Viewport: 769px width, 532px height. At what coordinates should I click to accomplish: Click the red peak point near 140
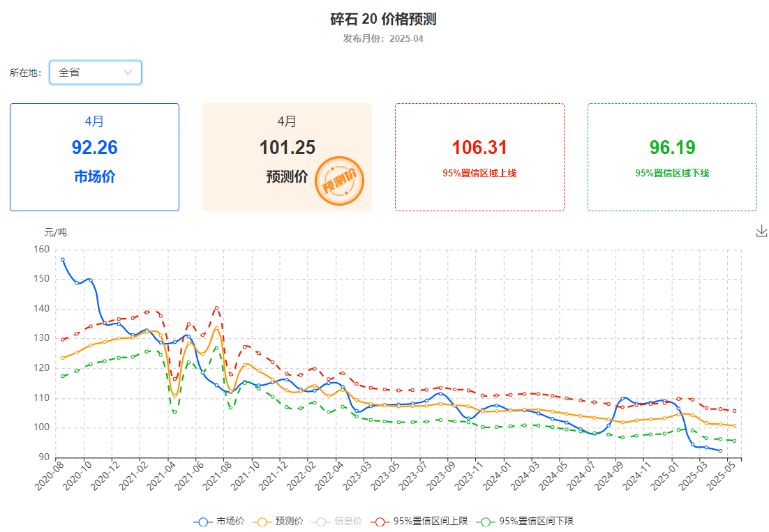point(217,307)
